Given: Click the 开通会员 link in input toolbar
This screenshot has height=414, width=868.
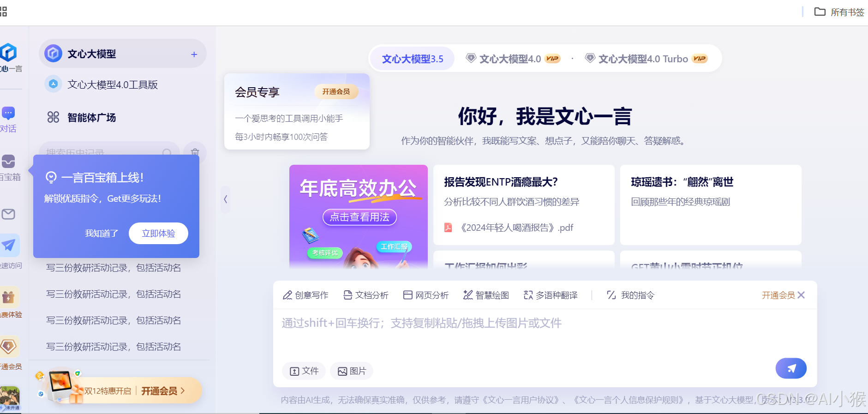Looking at the screenshot, I should [x=778, y=295].
